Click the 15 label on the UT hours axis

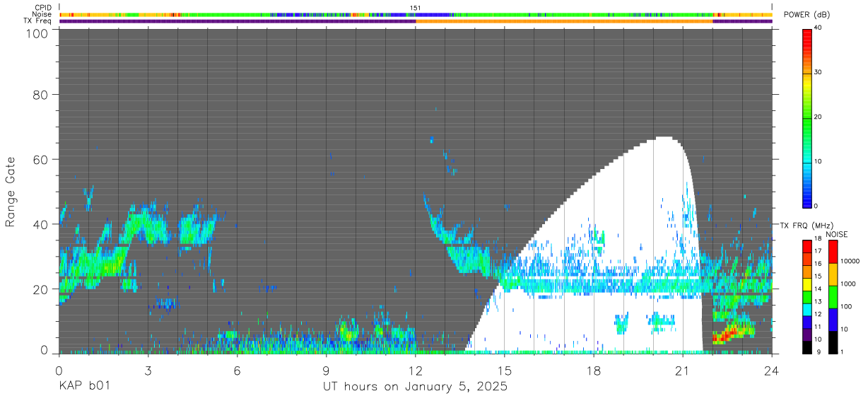pos(505,370)
